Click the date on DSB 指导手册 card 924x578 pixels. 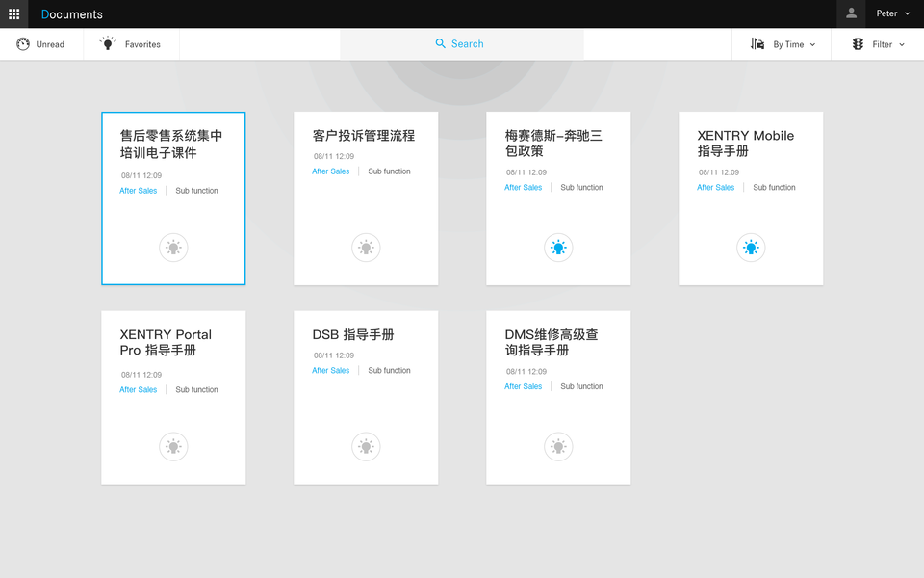pyautogui.click(x=334, y=355)
